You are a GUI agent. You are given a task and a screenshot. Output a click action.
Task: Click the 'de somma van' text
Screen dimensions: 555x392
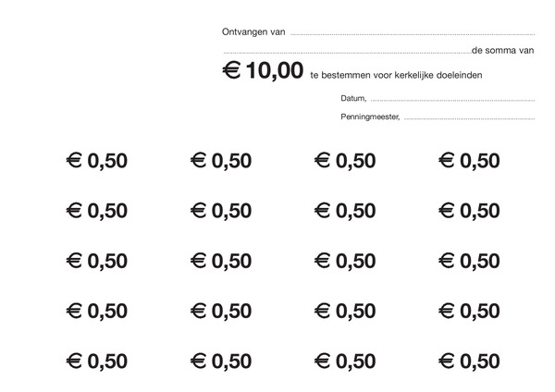pos(502,51)
